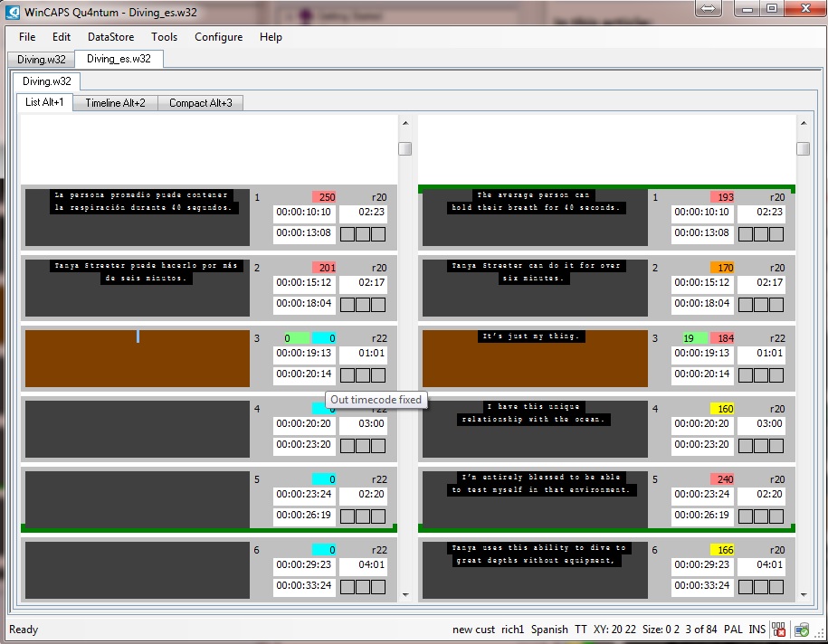Select the English subtitle 'Tanya uses this ability to dive'

coord(535,571)
